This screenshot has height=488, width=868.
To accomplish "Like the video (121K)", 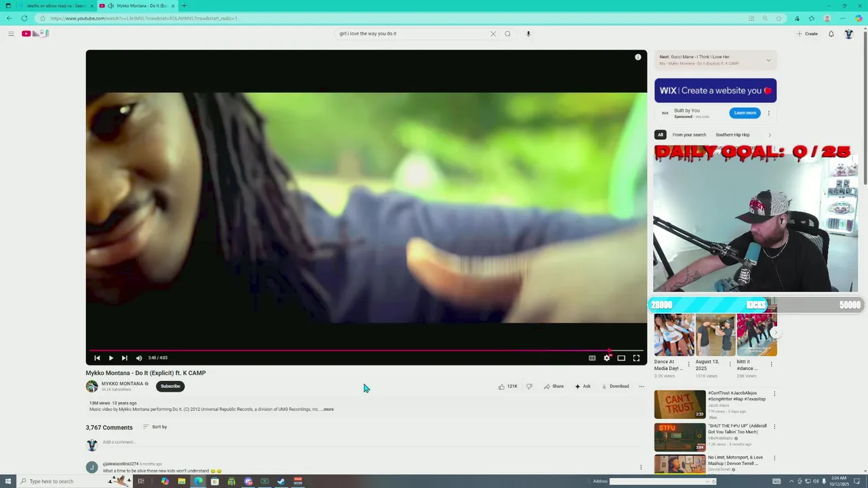I will coord(508,386).
